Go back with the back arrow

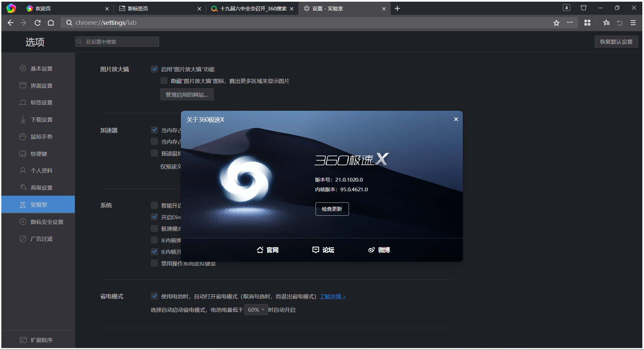tap(10, 23)
